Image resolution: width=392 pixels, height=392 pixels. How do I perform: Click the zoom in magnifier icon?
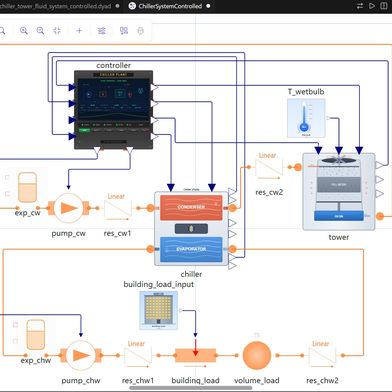(24, 31)
